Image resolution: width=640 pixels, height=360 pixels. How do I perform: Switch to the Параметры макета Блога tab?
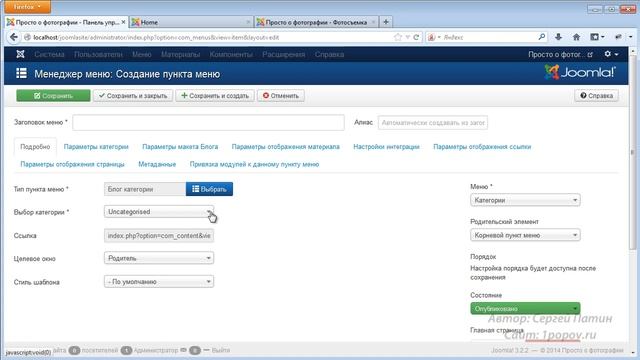click(x=180, y=147)
